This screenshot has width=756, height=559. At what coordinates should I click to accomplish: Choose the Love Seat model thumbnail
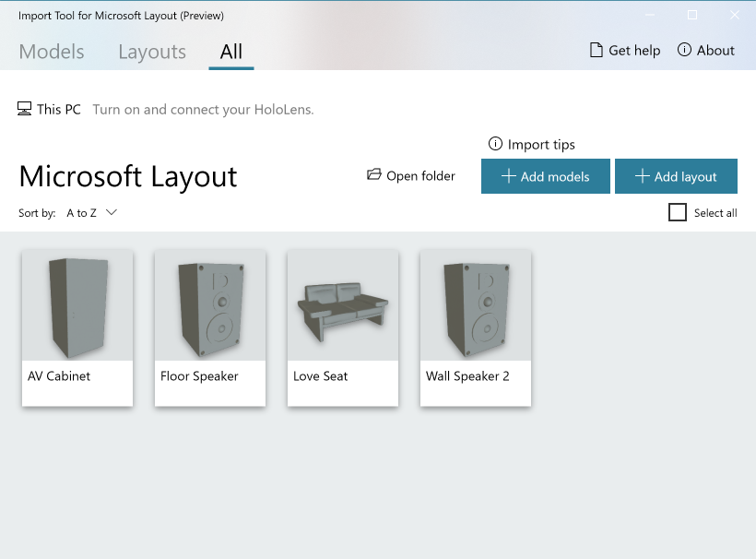[x=343, y=306]
